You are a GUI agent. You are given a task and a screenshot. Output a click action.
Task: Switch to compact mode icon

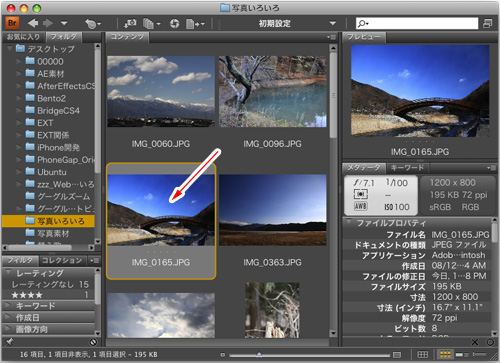[x=487, y=23]
